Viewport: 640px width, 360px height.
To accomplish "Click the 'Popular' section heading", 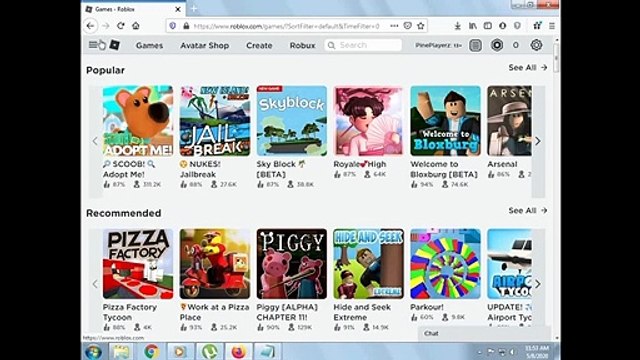I will point(105,70).
